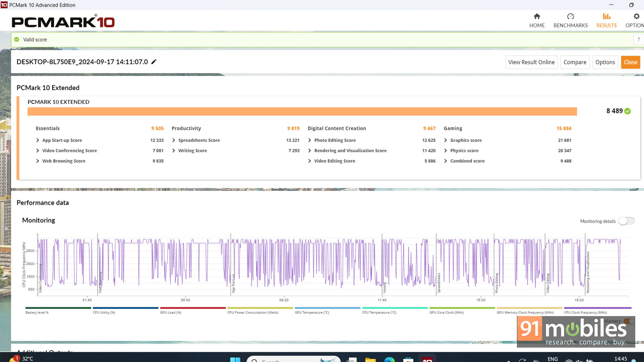Expand App Start-up Score row
The height and width of the screenshot is (362, 644).
click(x=38, y=140)
